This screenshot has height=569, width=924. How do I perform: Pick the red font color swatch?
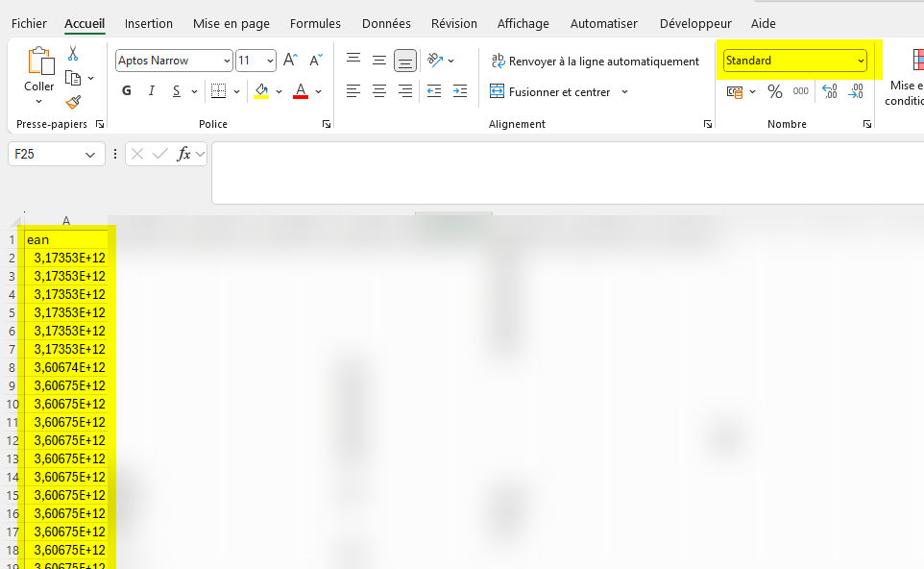[x=301, y=91]
